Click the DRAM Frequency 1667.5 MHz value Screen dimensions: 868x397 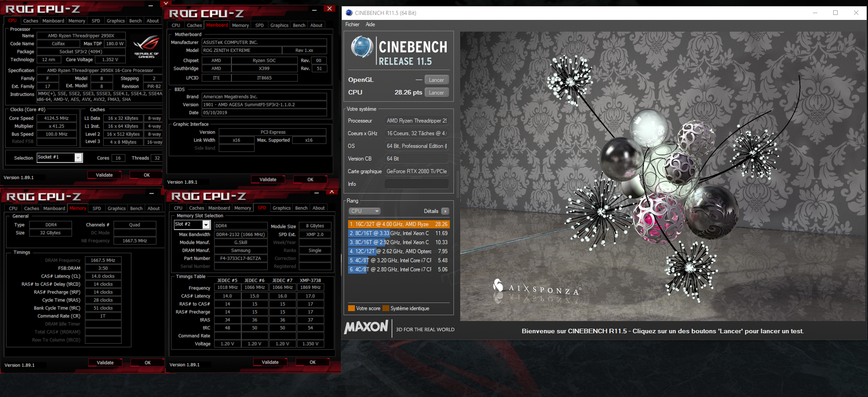tap(103, 260)
